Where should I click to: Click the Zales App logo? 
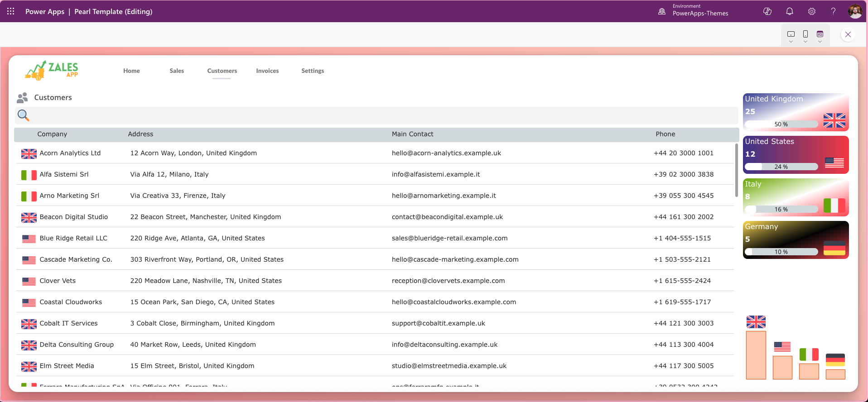[x=52, y=71]
